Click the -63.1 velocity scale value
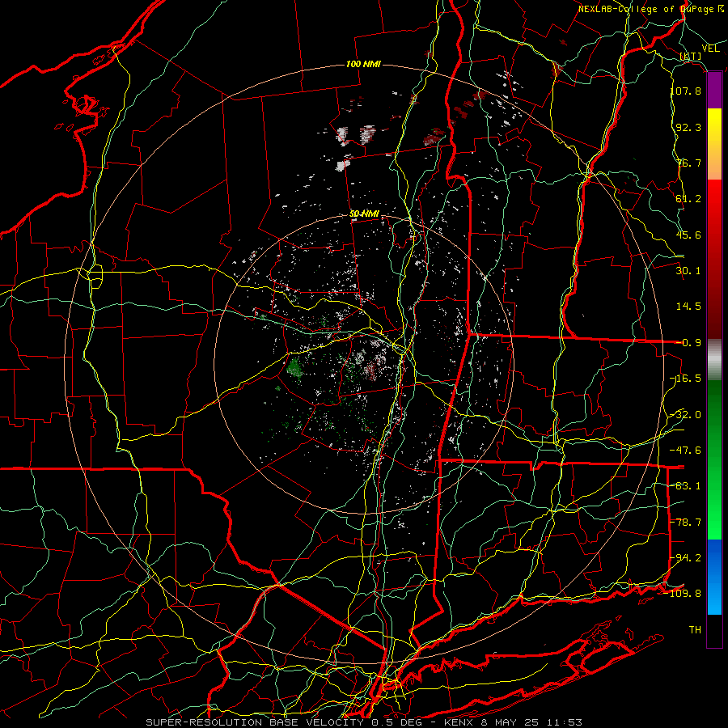This screenshot has width=728, height=728. [686, 486]
